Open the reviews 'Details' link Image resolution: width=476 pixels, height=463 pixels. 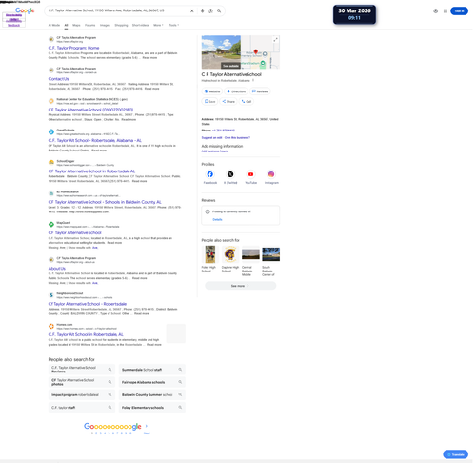point(217,220)
